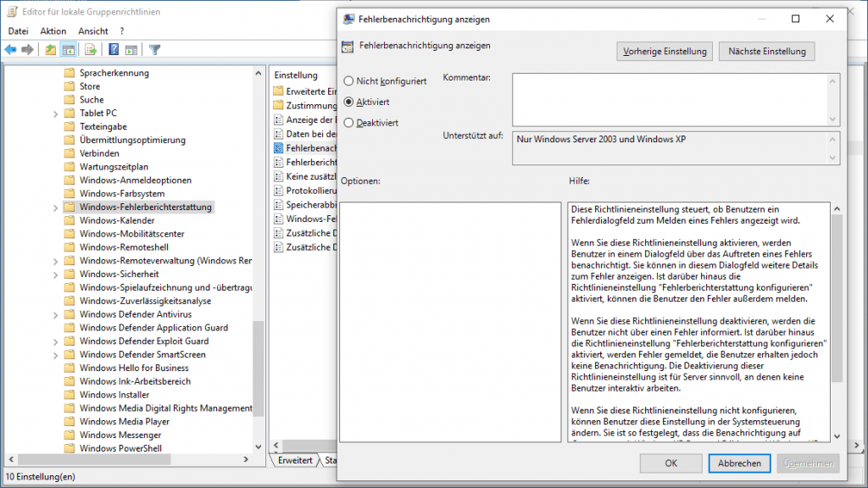Toggle the console tree visibility toolbar icon
The height and width of the screenshot is (488, 868).
[x=69, y=49]
